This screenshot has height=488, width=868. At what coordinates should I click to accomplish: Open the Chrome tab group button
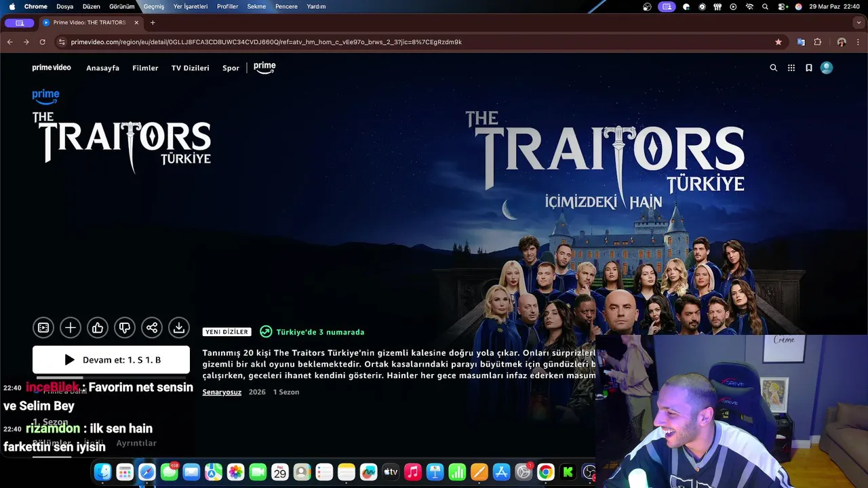[x=20, y=22]
